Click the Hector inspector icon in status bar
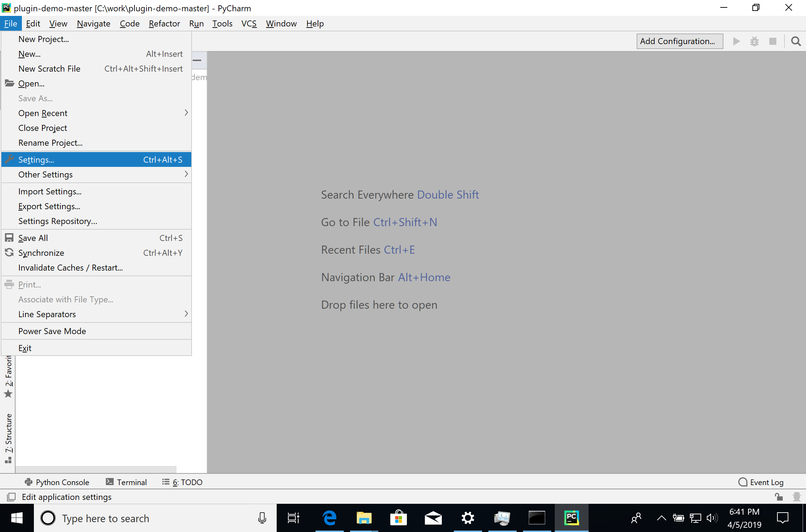806x532 pixels. 796,497
